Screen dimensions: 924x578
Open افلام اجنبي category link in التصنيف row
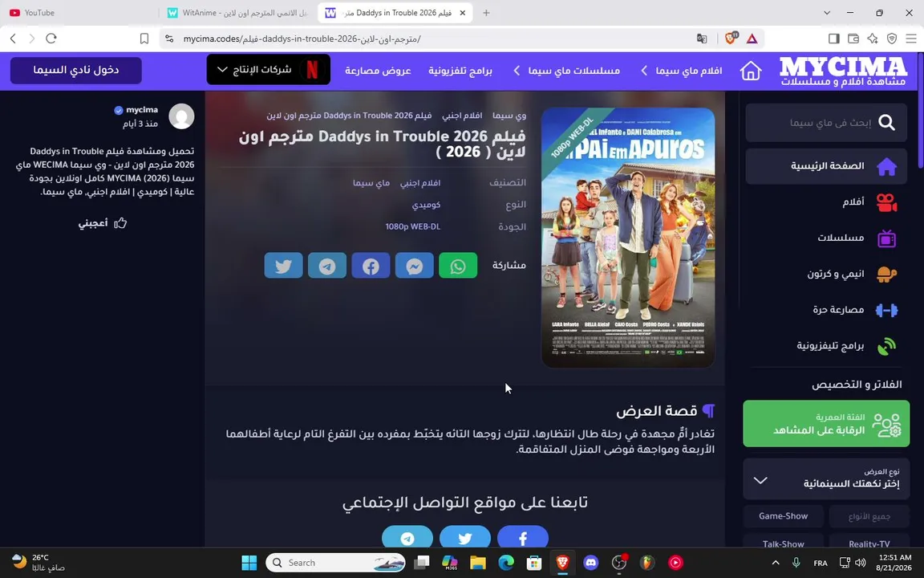pos(420,183)
